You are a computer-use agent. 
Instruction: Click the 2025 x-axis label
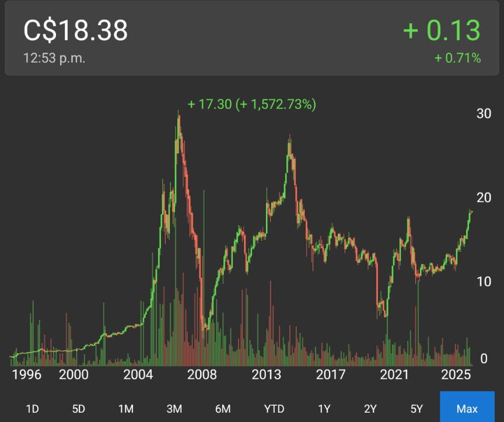(x=456, y=375)
